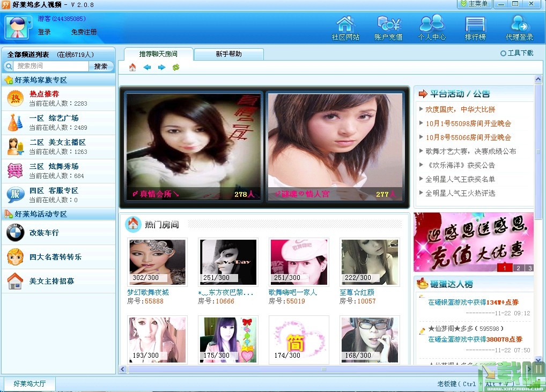Screen dimensions: 546x392
Task: Open the 社区网站 community site icon
Action: tap(345, 28)
